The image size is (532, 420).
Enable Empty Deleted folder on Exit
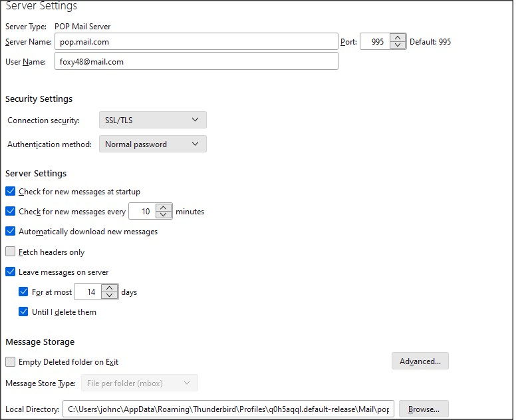(11, 361)
